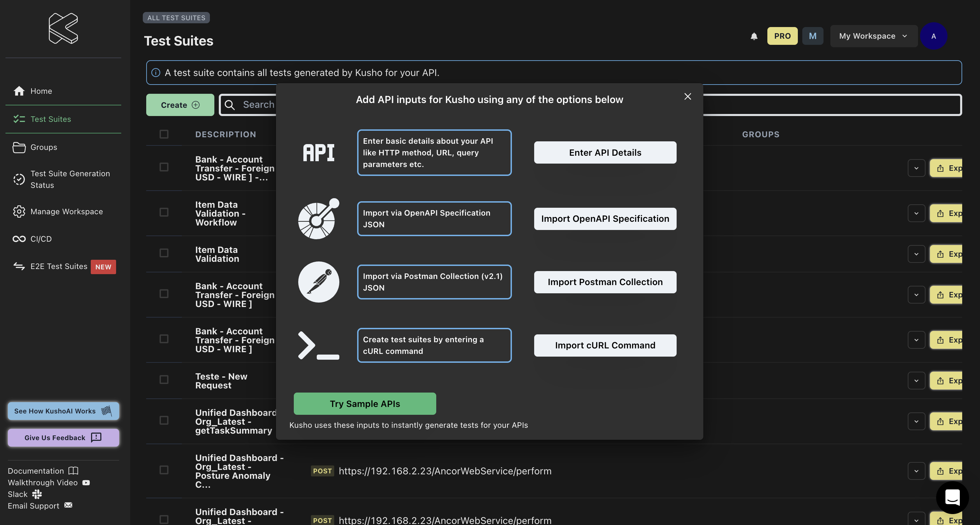Open the My Workspace dropdown
Screen dimensions: 980x525
coord(873,36)
